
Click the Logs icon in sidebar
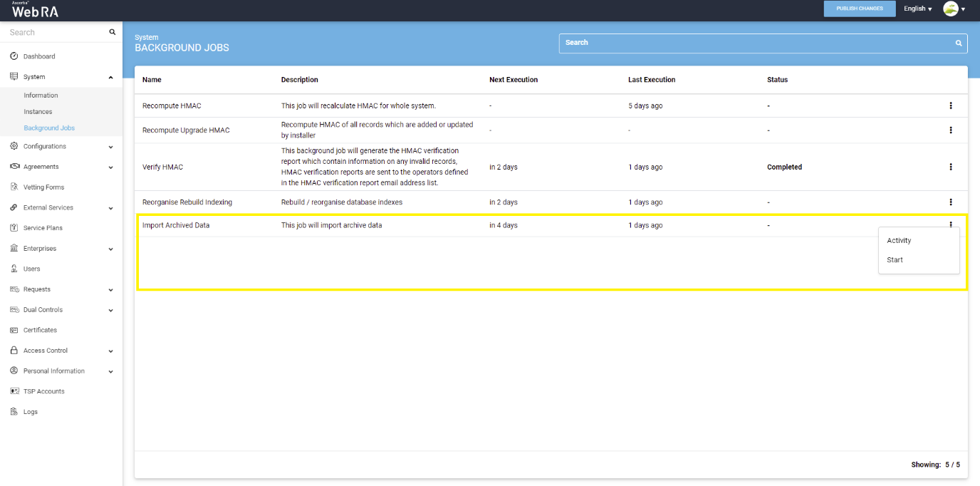click(14, 412)
